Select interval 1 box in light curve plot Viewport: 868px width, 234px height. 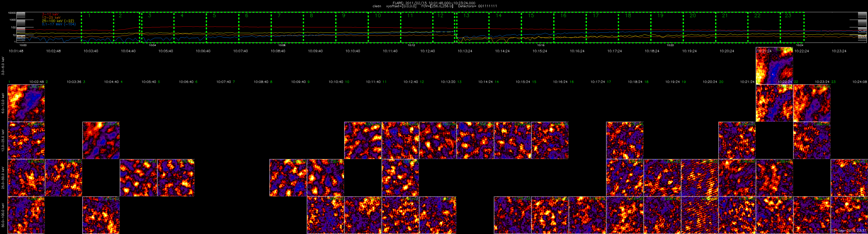click(x=97, y=28)
